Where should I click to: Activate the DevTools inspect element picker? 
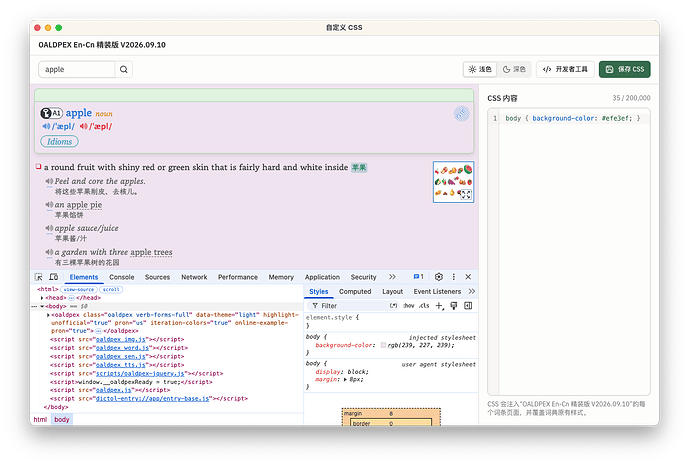(39, 277)
